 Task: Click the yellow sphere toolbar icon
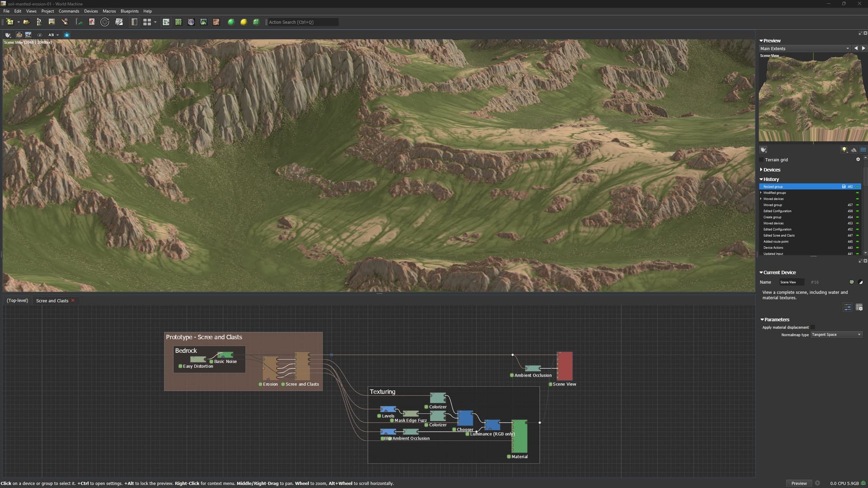point(244,22)
